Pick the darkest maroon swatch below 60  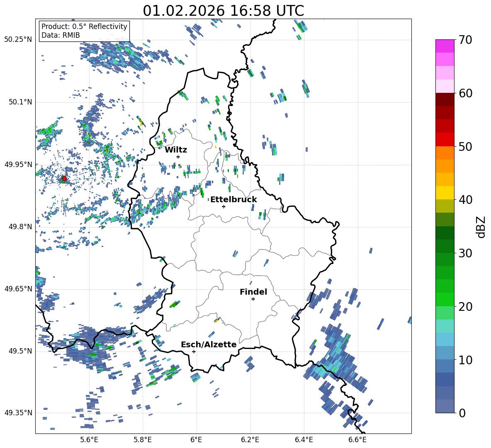(445, 99)
